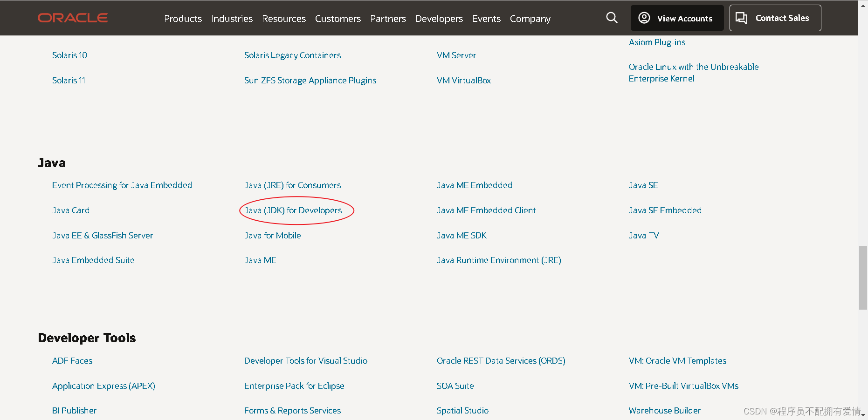Viewport: 868px width, 420px height.
Task: Open the ADF Faces link
Action: 72,361
